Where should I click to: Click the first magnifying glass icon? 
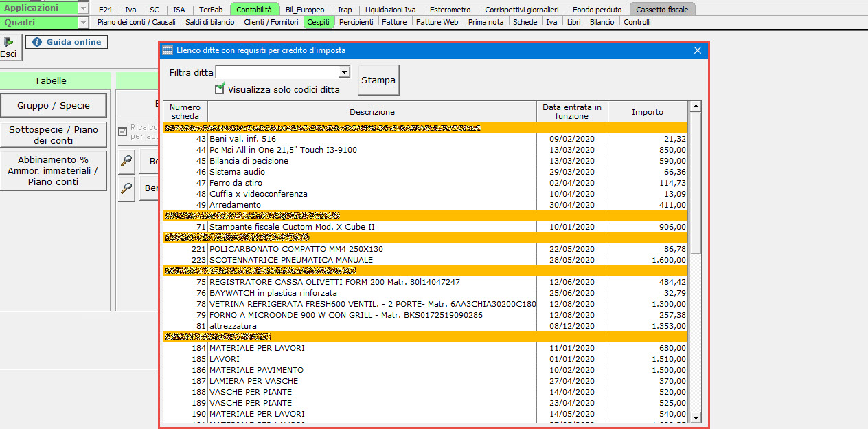point(126,161)
